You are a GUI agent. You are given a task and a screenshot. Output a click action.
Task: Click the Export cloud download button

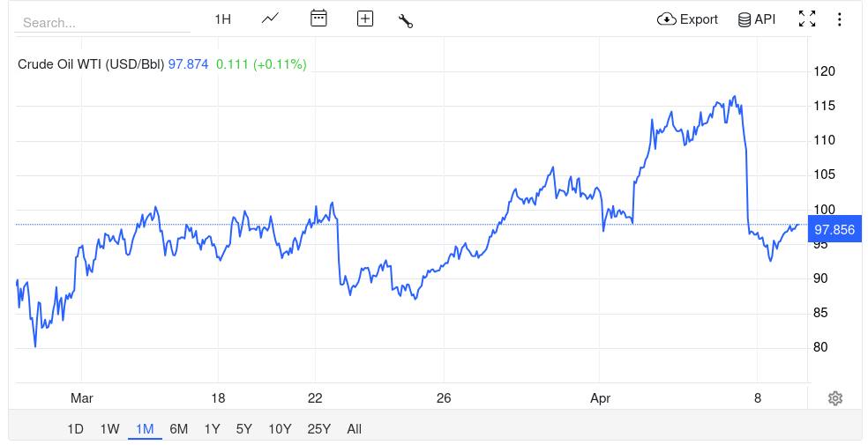point(687,19)
